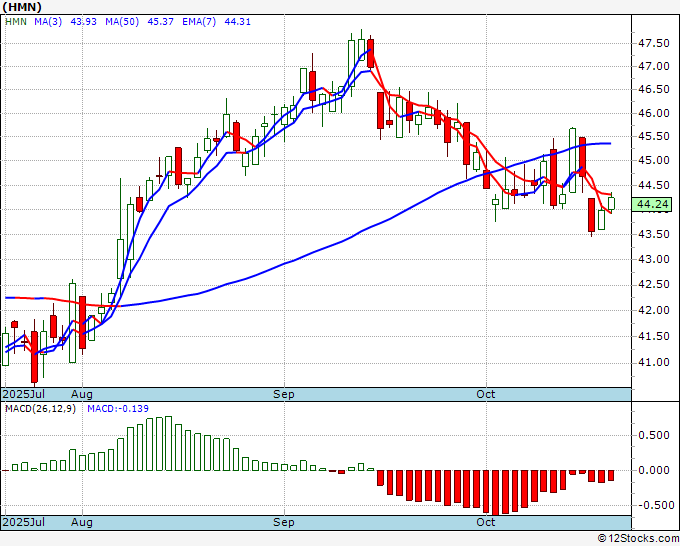
Task: Open the 12Stocks.com copyright link
Action: pyautogui.click(x=638, y=539)
